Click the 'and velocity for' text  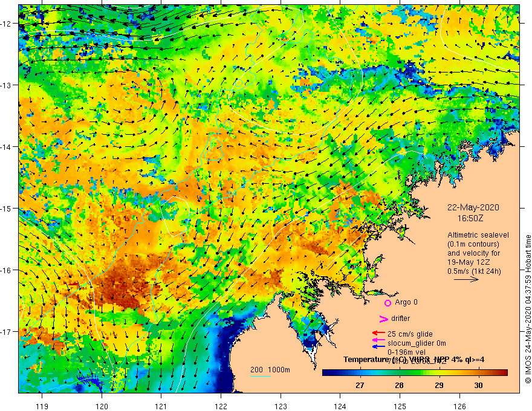473,253
